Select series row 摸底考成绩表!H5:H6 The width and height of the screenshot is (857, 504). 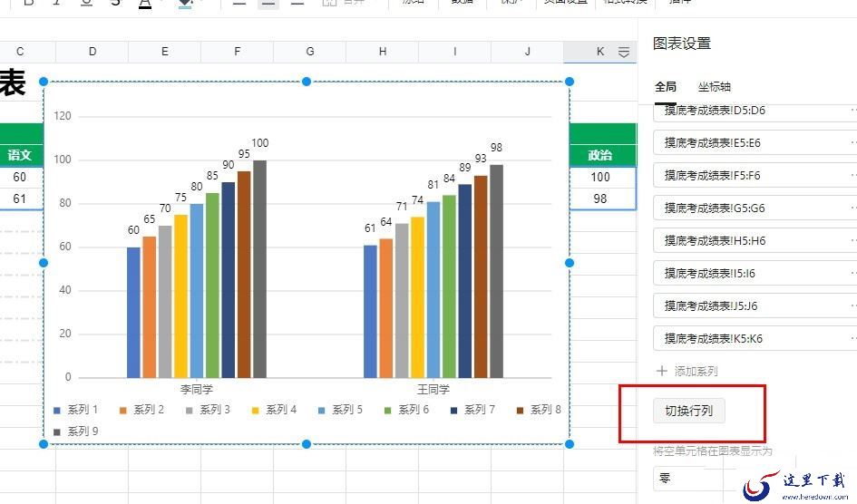click(755, 241)
